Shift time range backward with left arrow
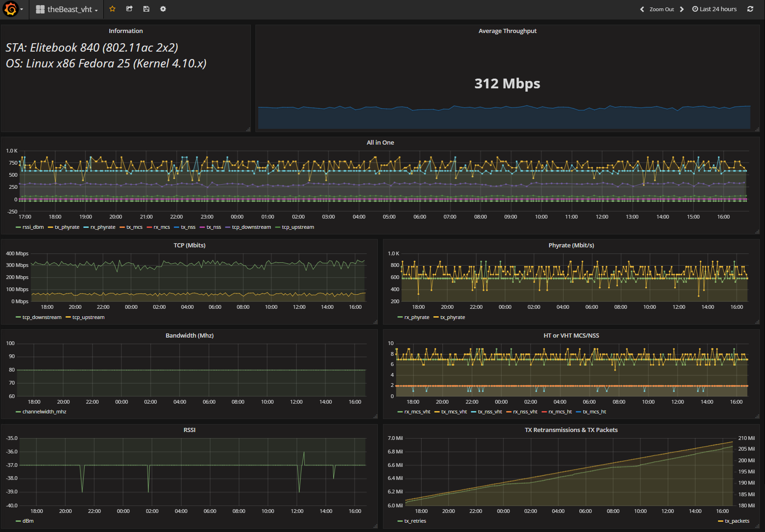 (x=642, y=9)
